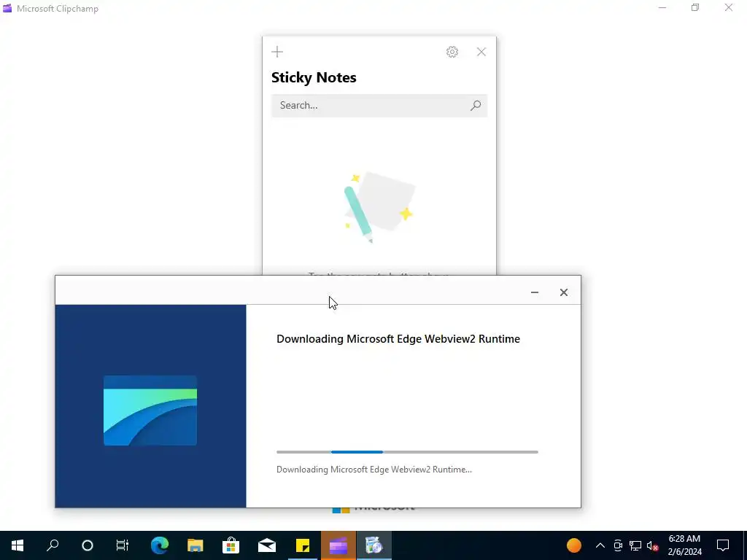Close the Microsoft Clipchamp window
The width and height of the screenshot is (747, 560).
(x=729, y=7)
